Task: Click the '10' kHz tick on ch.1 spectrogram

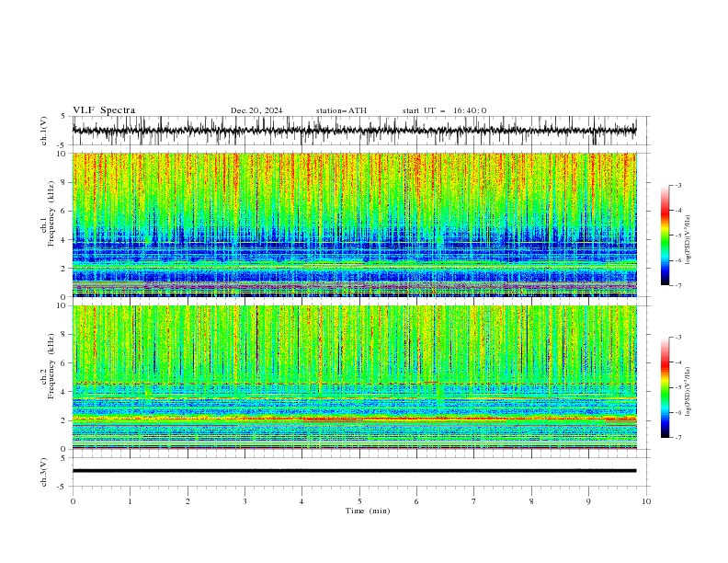Action: pyautogui.click(x=63, y=154)
